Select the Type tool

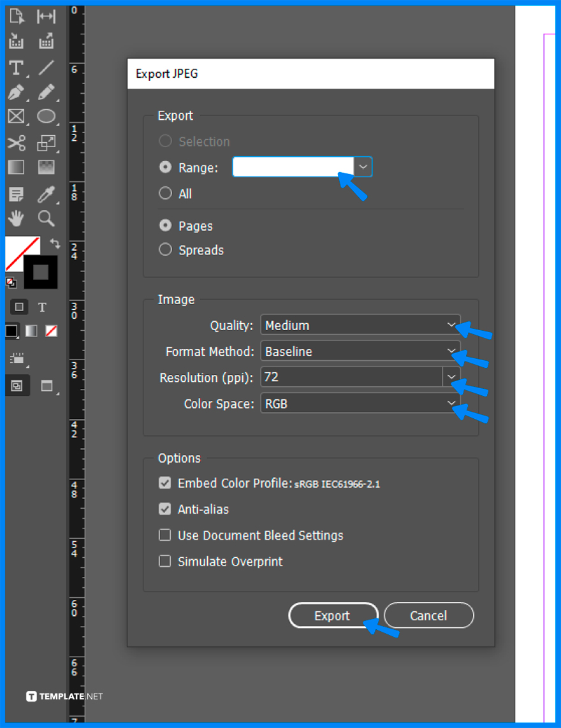click(x=16, y=67)
